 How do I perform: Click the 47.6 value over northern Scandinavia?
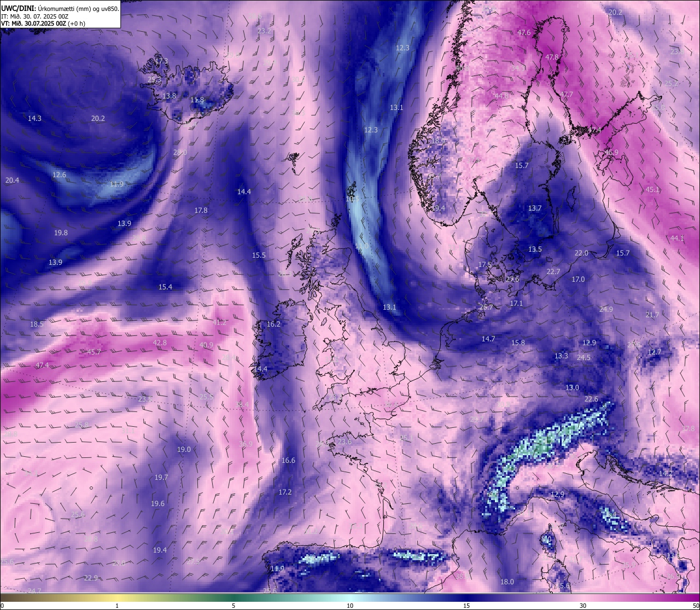pos(524,33)
